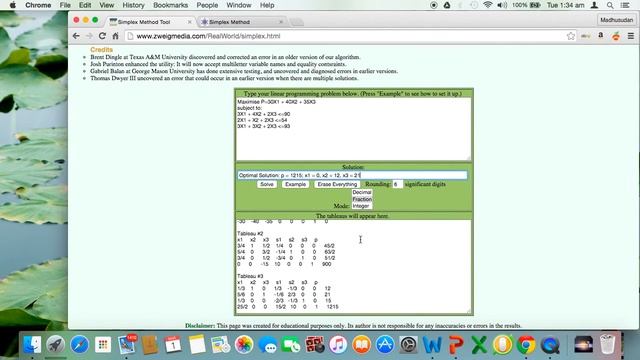Screen dimensions: 640x360
Task: Click into the linear programming problem textarea
Action: pos(353,129)
